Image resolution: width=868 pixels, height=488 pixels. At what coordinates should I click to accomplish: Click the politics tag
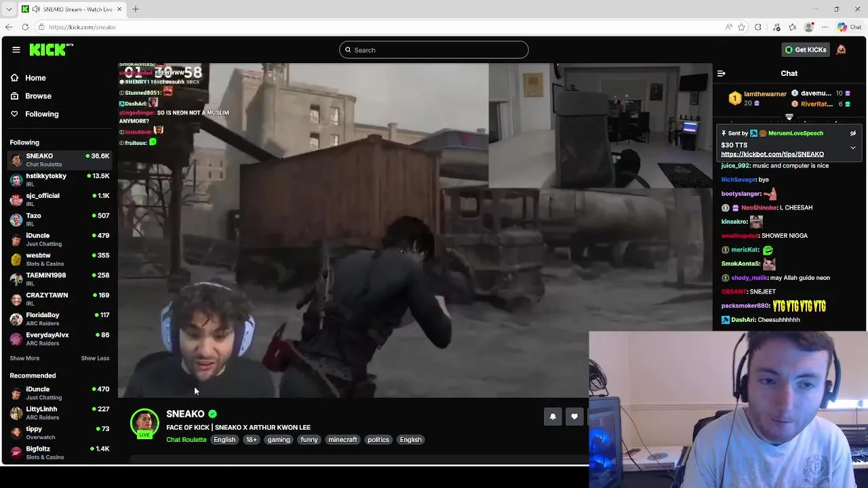click(x=378, y=440)
